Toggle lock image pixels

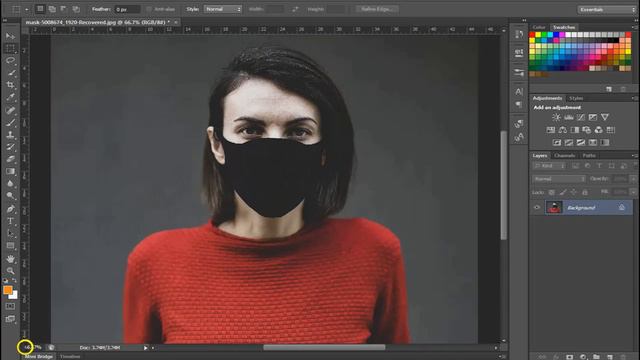point(563,192)
